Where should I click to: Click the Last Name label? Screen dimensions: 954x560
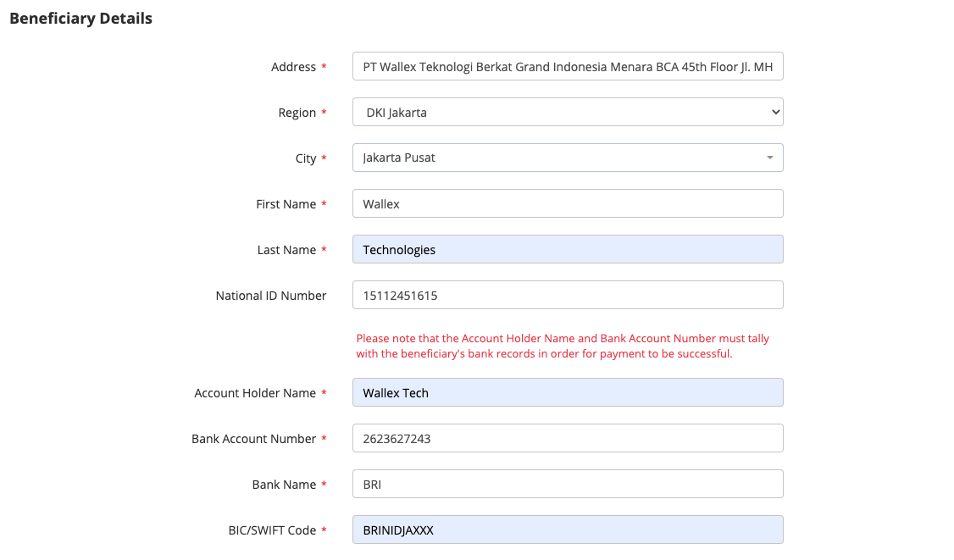[286, 250]
